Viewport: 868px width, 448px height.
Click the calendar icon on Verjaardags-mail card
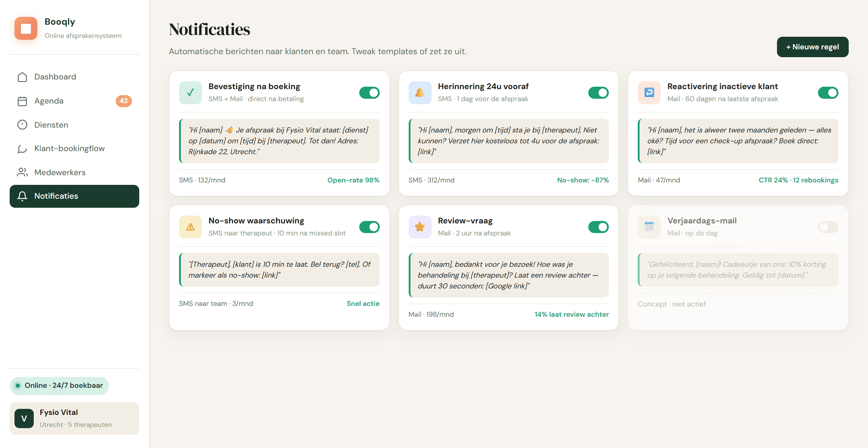pos(649,227)
